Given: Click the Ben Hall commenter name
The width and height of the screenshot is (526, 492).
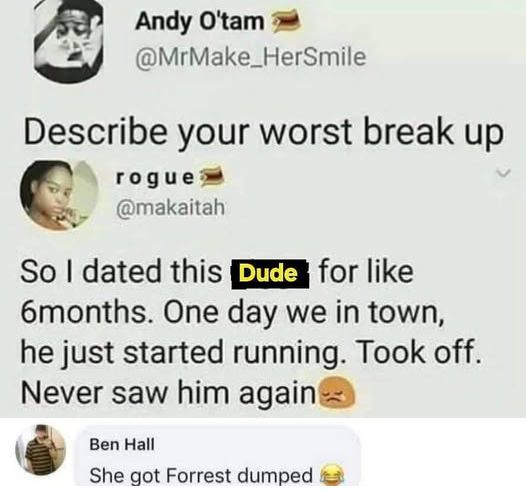Looking at the screenshot, I should pos(122,445).
